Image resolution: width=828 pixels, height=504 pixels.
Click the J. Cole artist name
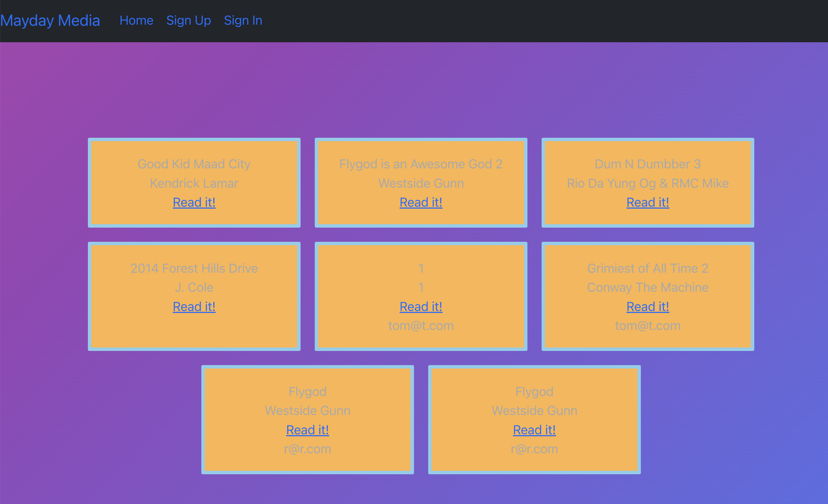click(x=194, y=287)
